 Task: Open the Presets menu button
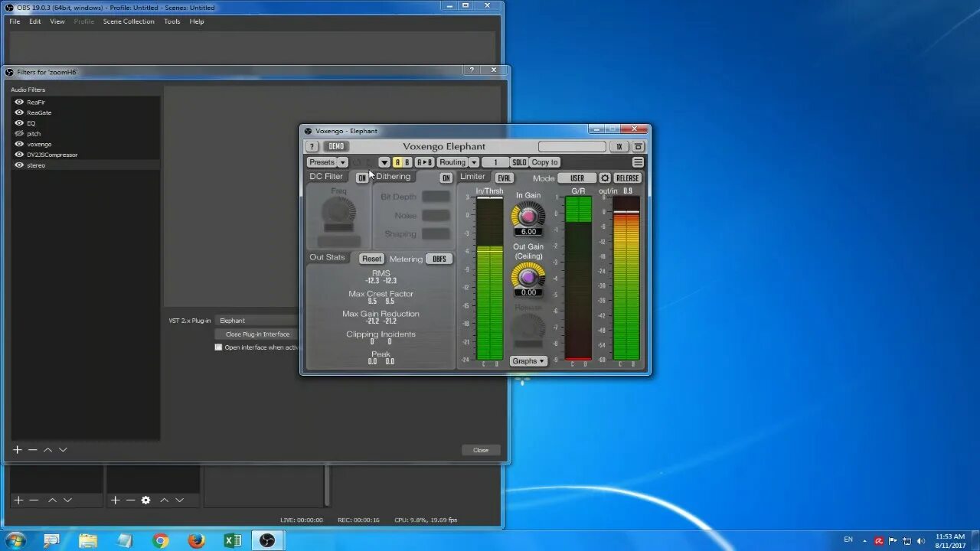click(322, 162)
